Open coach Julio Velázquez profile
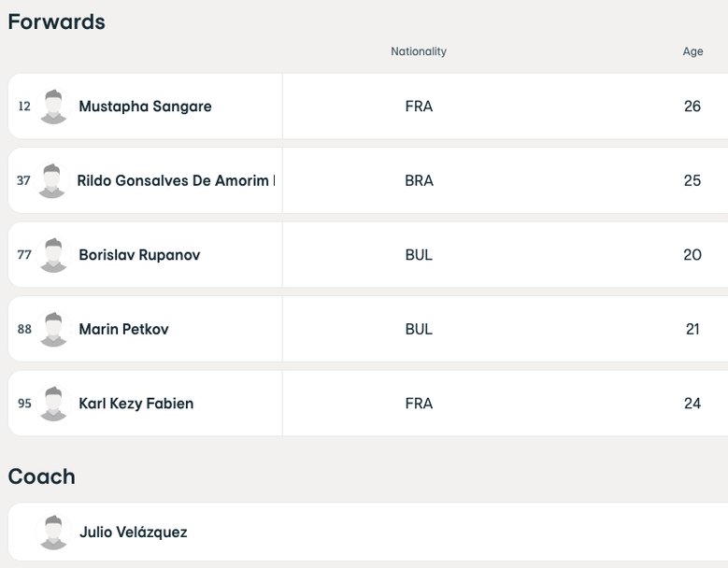Screen dimensions: 728x568 pos(133,532)
